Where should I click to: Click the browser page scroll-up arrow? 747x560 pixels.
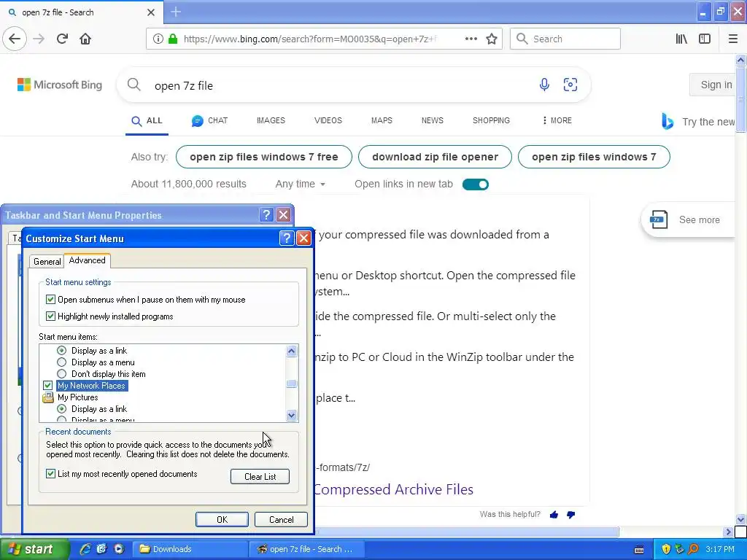click(x=740, y=60)
